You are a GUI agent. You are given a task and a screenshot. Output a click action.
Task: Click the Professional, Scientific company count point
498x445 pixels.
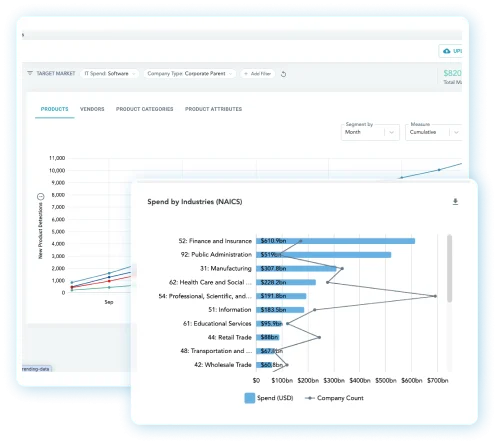[435, 296]
